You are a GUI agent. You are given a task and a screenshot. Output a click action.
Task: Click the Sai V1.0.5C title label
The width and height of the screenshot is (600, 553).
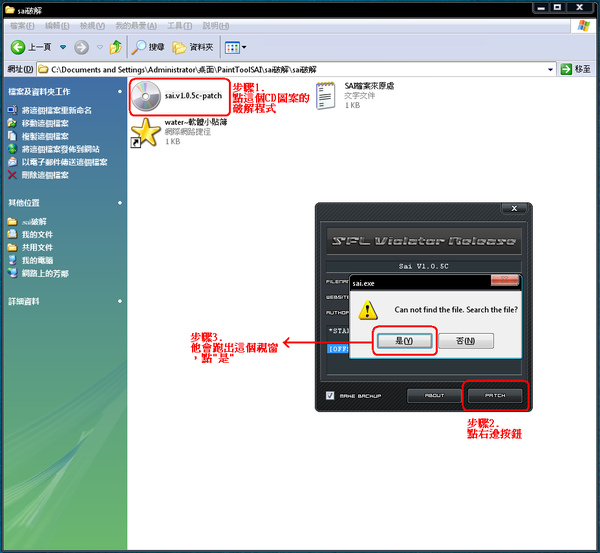[423, 266]
